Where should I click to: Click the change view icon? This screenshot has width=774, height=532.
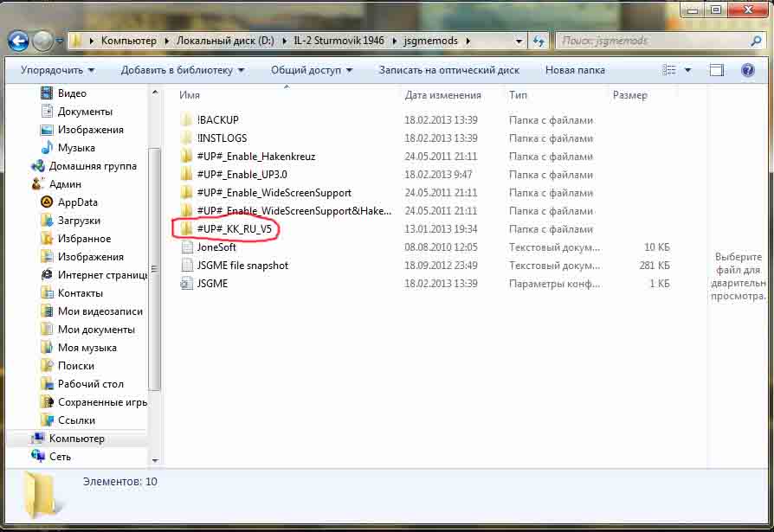[x=669, y=70]
